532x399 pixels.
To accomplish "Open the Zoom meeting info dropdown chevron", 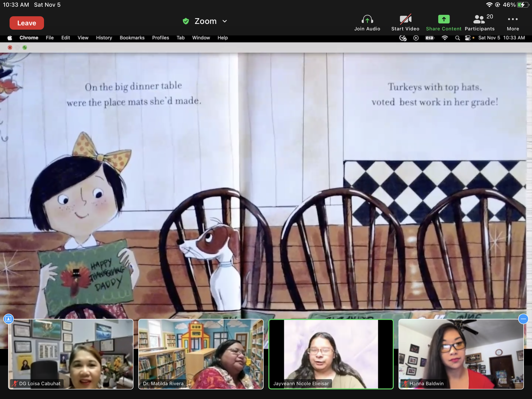I will 225,21.
